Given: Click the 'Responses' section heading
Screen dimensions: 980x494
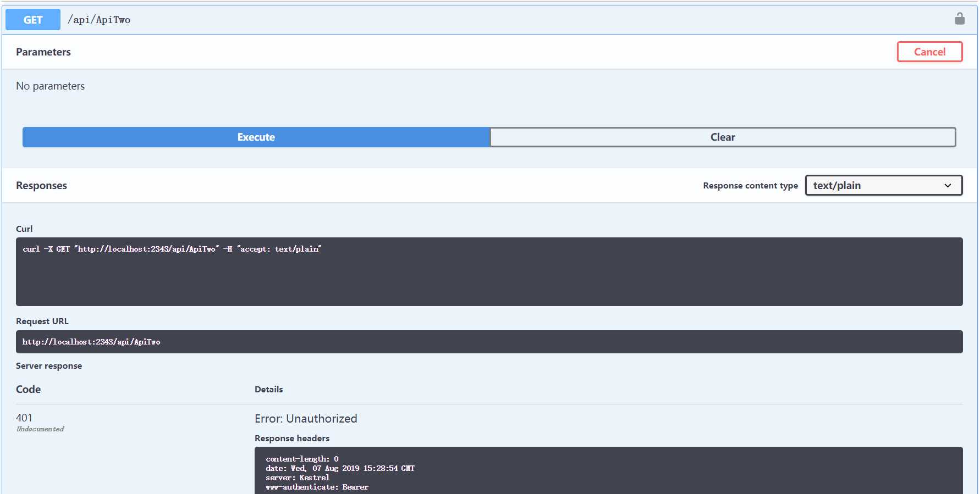Looking at the screenshot, I should pos(41,185).
